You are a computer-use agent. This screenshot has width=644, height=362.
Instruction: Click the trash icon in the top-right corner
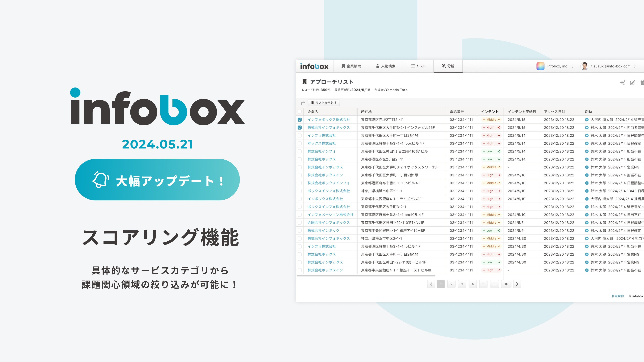(x=642, y=82)
